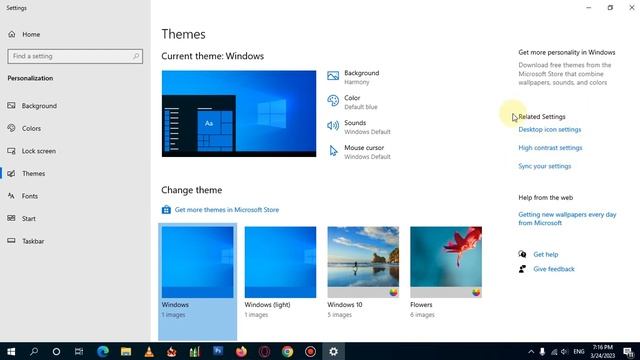Open Task View on taskbar
Screen dimensions: 640x360
click(79, 351)
